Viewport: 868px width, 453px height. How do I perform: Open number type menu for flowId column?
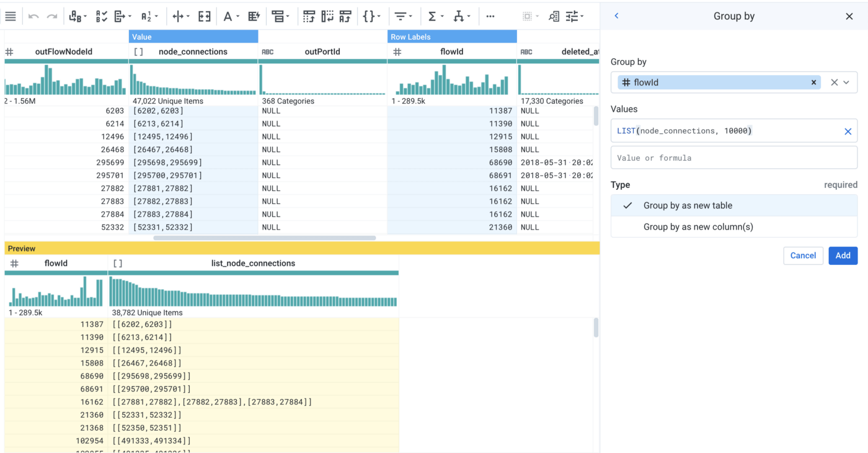[397, 52]
